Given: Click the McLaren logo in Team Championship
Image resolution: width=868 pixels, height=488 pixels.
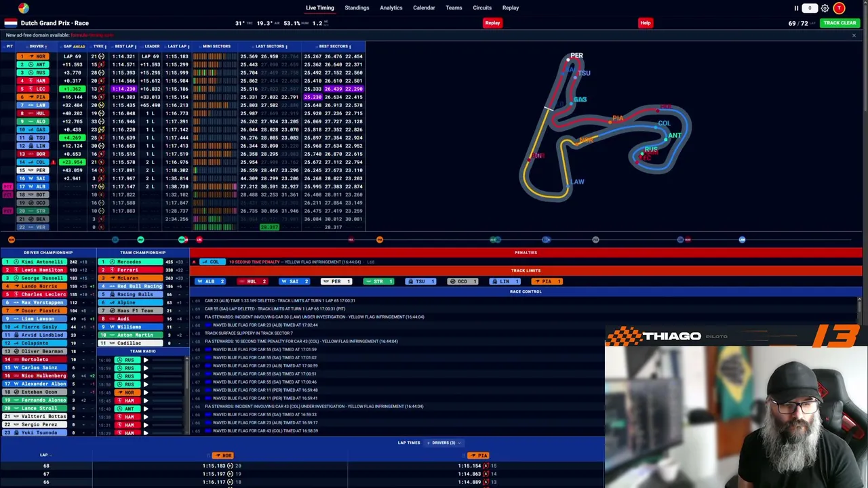Looking at the screenshot, I should [x=113, y=278].
